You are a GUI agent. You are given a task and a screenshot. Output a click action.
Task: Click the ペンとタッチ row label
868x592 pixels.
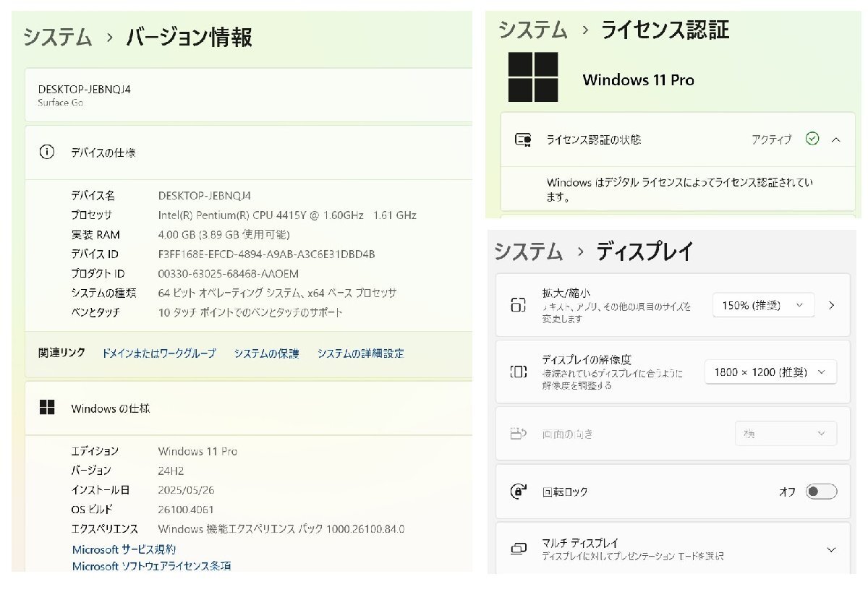[95, 313]
